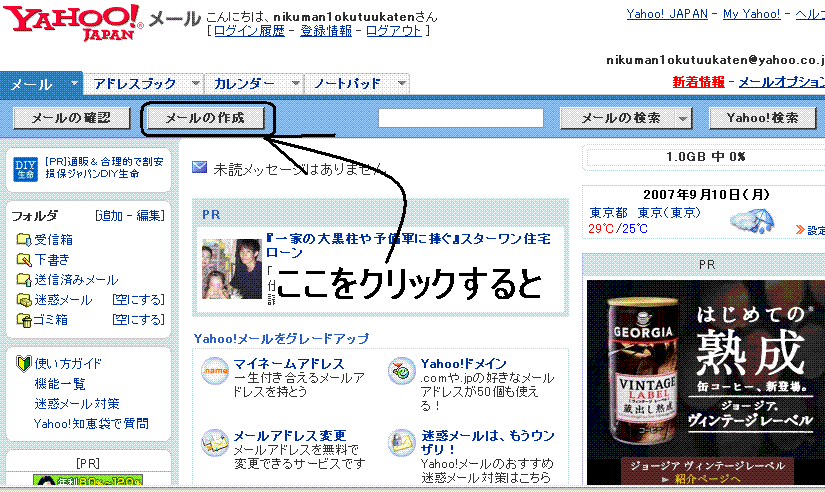Open the マイネームアドレス link
Viewport: 825px width, 492px height.
pyautogui.click(x=288, y=364)
